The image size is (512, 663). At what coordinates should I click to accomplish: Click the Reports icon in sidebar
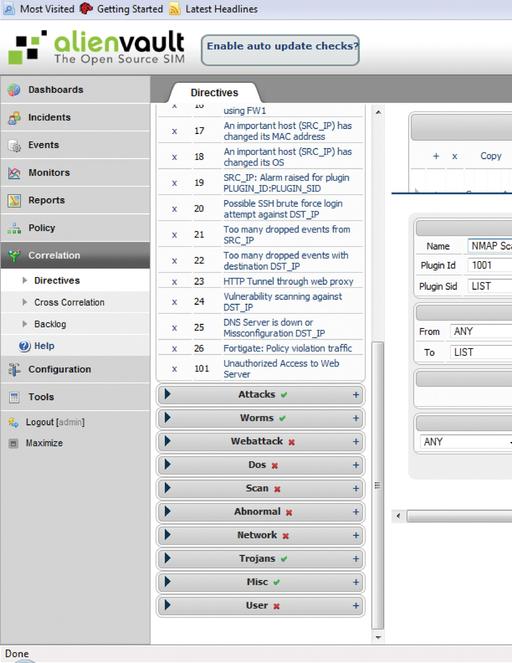tap(14, 200)
